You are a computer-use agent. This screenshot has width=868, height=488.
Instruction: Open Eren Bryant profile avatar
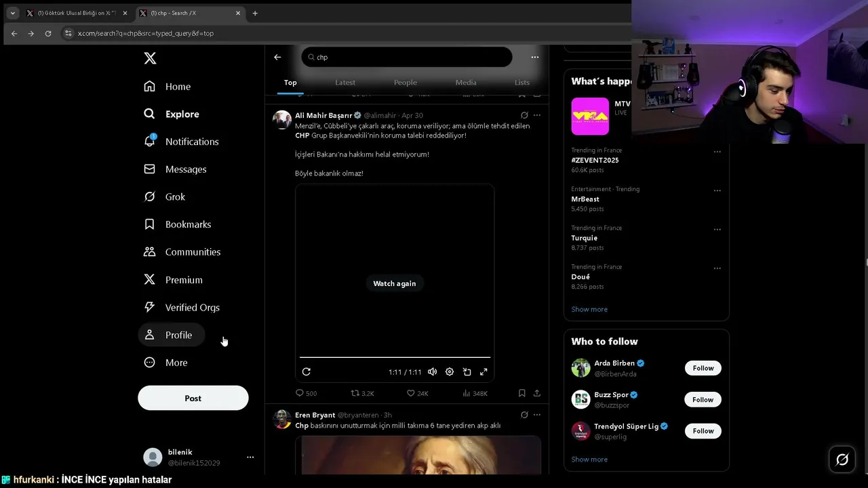282,419
